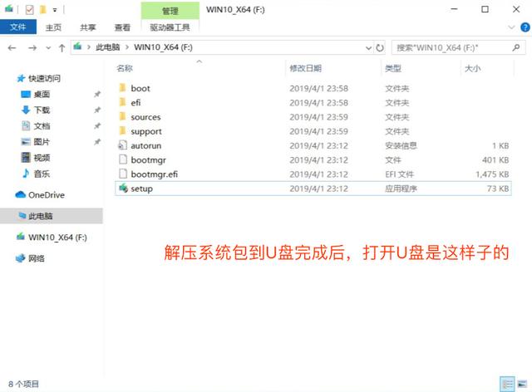Click the new folder quick access icon
This screenshot has width=532, height=392.
coord(42,9)
